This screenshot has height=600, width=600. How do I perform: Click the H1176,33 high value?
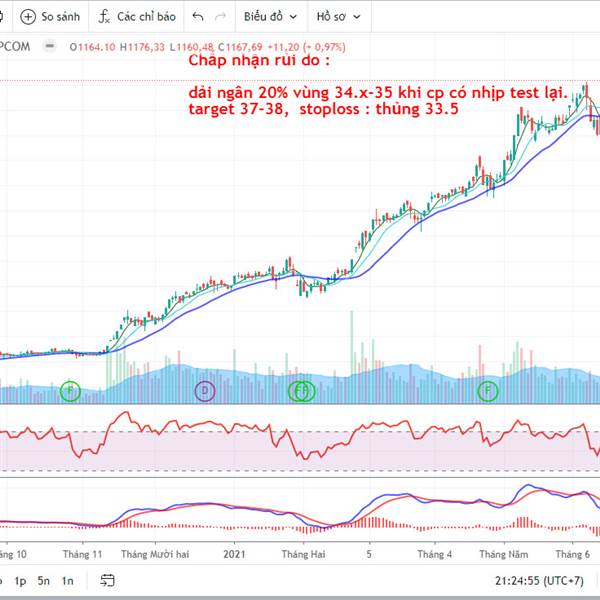tap(142, 47)
